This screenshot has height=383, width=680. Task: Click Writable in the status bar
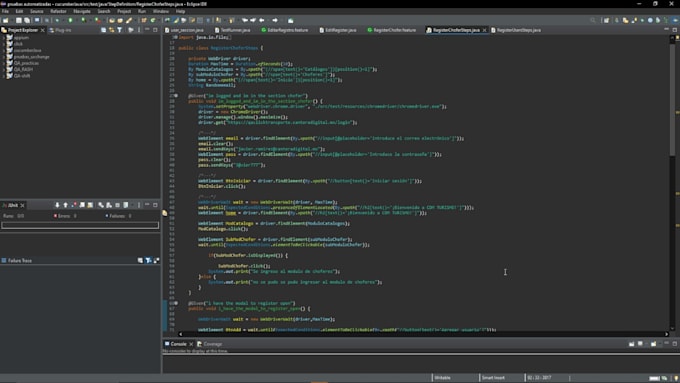(442, 378)
